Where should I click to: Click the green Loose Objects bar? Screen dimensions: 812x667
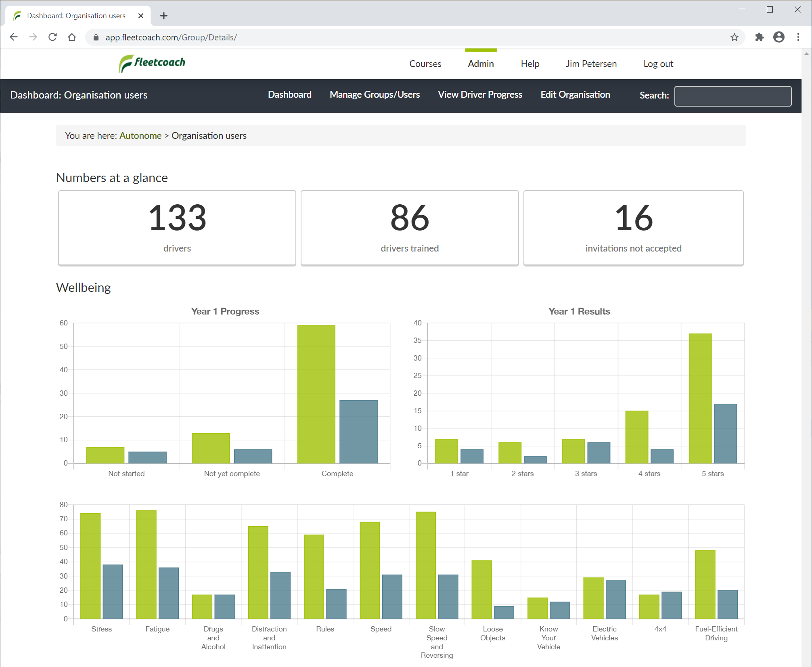point(481,589)
